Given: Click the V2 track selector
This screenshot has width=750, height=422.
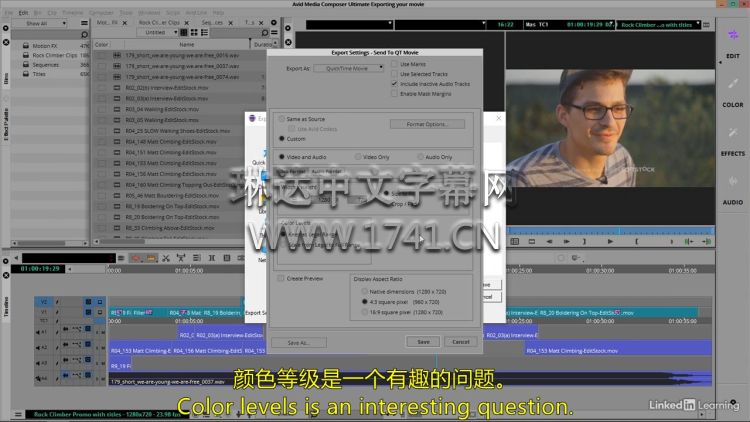Looking at the screenshot, I should 44,302.
